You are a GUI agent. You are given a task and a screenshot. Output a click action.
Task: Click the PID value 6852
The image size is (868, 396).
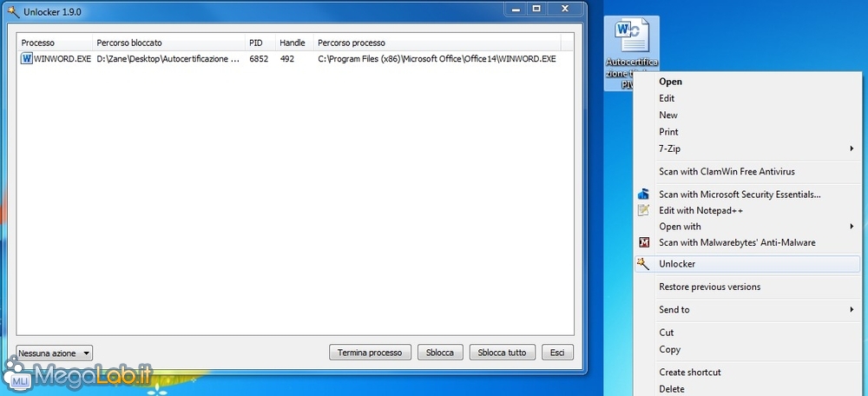(x=259, y=59)
